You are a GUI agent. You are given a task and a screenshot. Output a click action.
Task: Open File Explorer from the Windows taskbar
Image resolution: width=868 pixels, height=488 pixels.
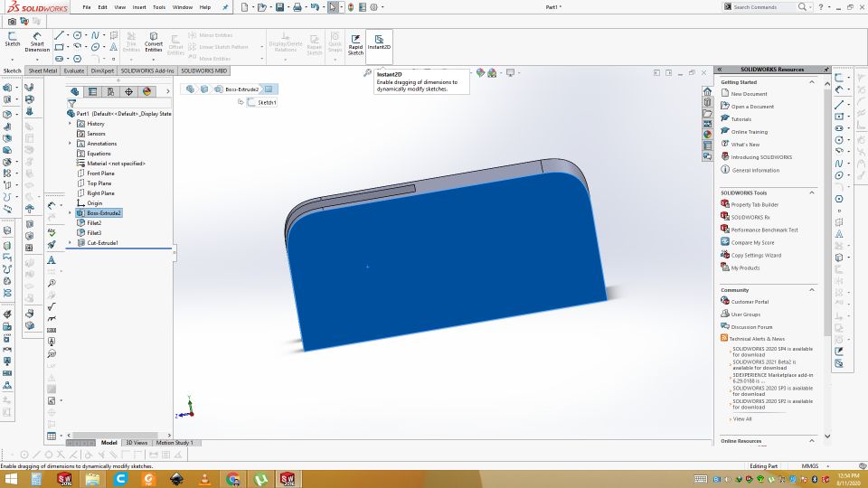[x=92, y=479]
